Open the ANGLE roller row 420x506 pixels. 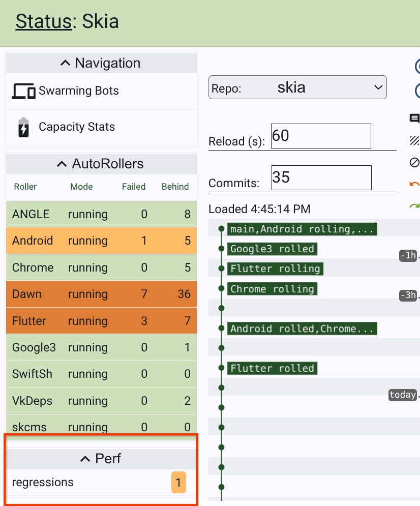pyautogui.click(x=101, y=214)
